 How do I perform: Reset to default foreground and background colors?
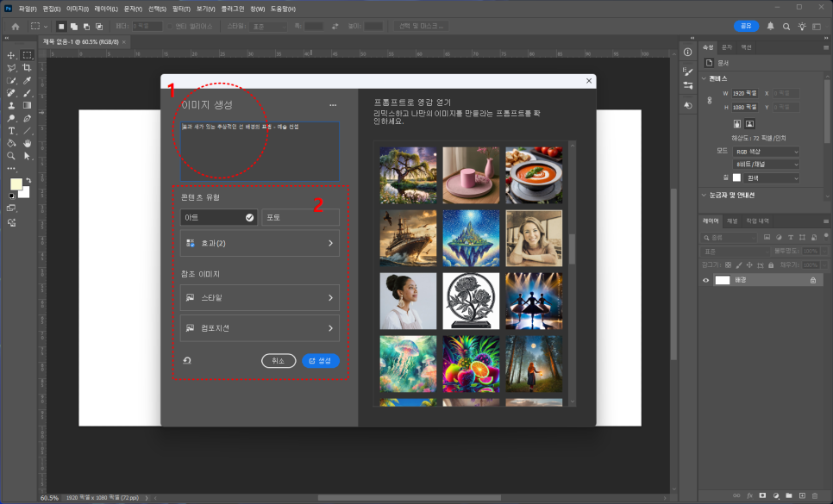[x=12, y=196]
